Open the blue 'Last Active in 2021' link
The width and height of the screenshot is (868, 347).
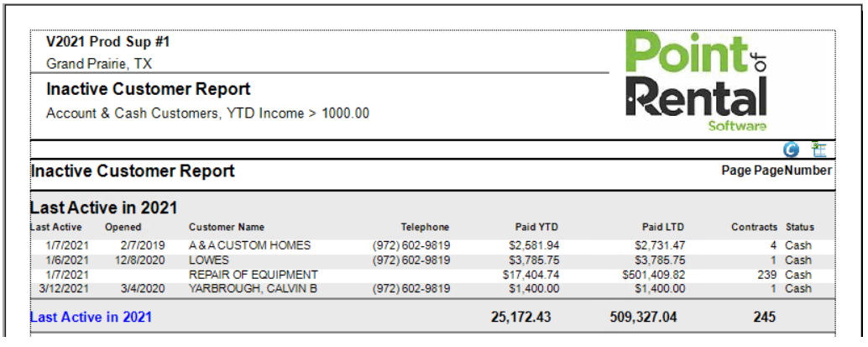[91, 318]
